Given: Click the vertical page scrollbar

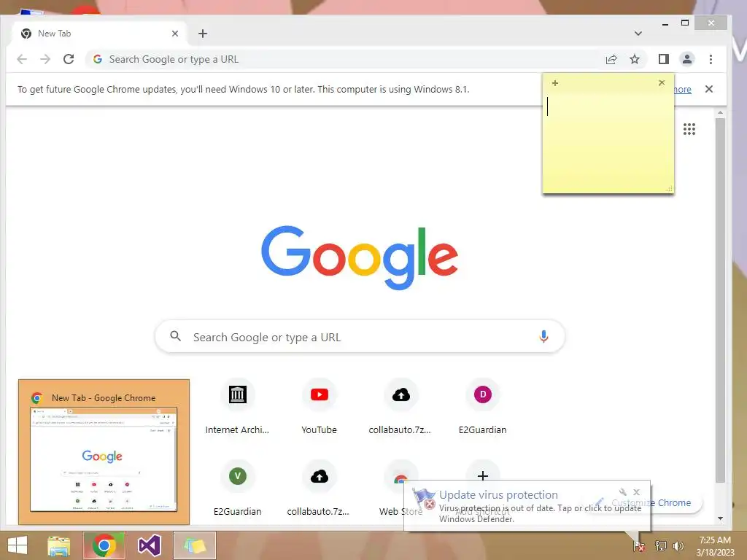Looking at the screenshot, I should [720, 300].
